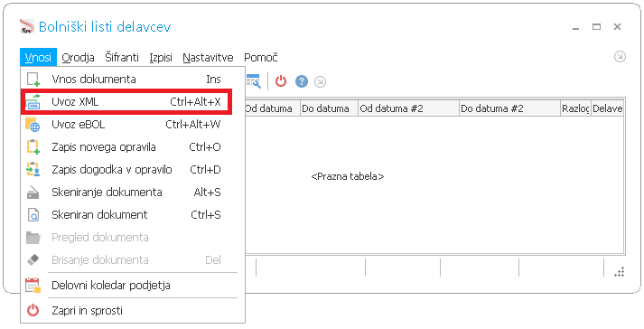Close the Bolniški listi delavcev window
This screenshot has height=329, width=644.
pos(617,27)
